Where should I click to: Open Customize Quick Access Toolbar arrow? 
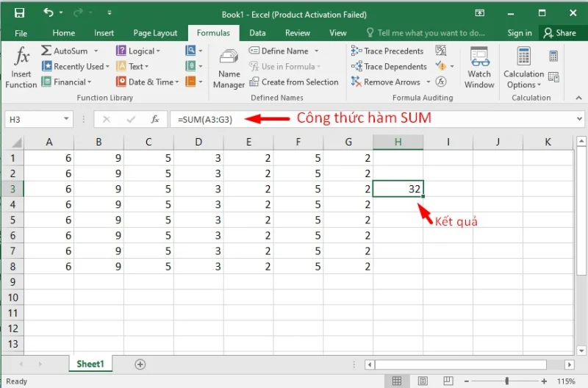click(x=109, y=12)
